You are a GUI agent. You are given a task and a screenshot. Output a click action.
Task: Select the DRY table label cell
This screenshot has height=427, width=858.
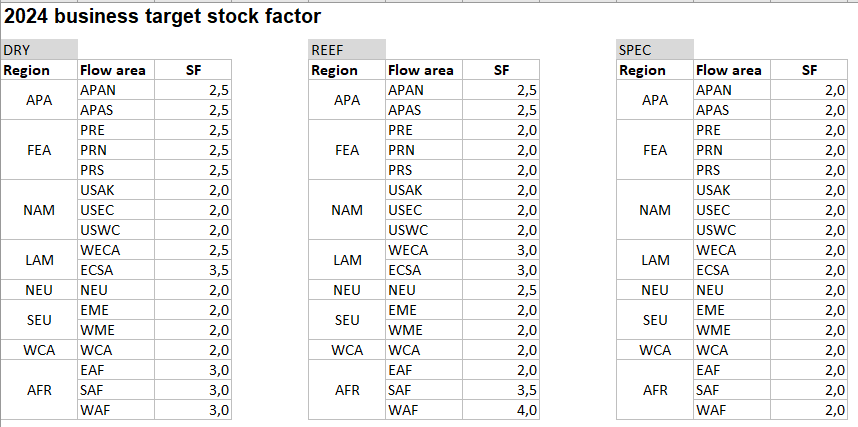point(39,50)
